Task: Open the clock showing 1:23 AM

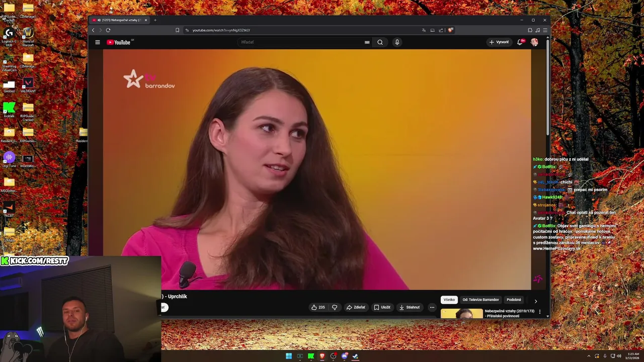Action: (632, 356)
